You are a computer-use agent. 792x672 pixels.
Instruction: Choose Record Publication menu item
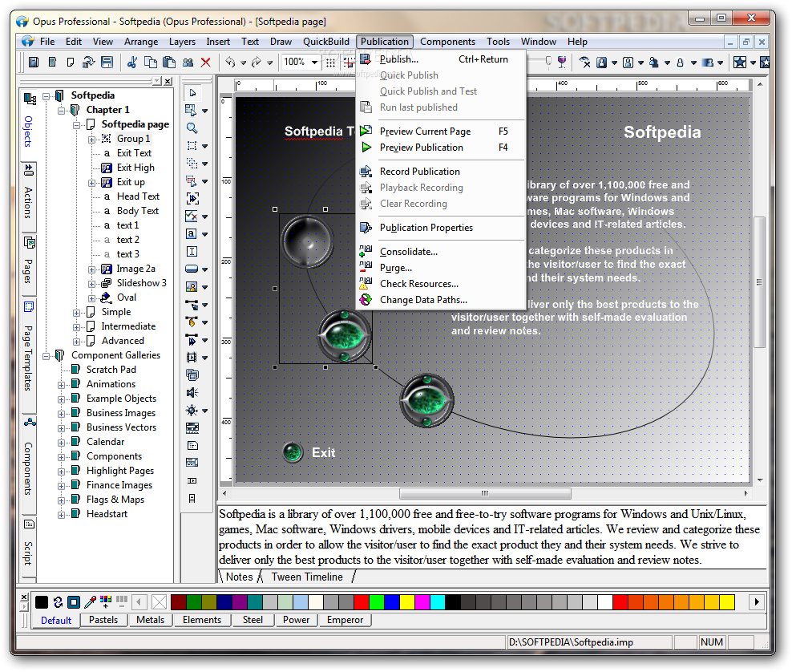(420, 172)
